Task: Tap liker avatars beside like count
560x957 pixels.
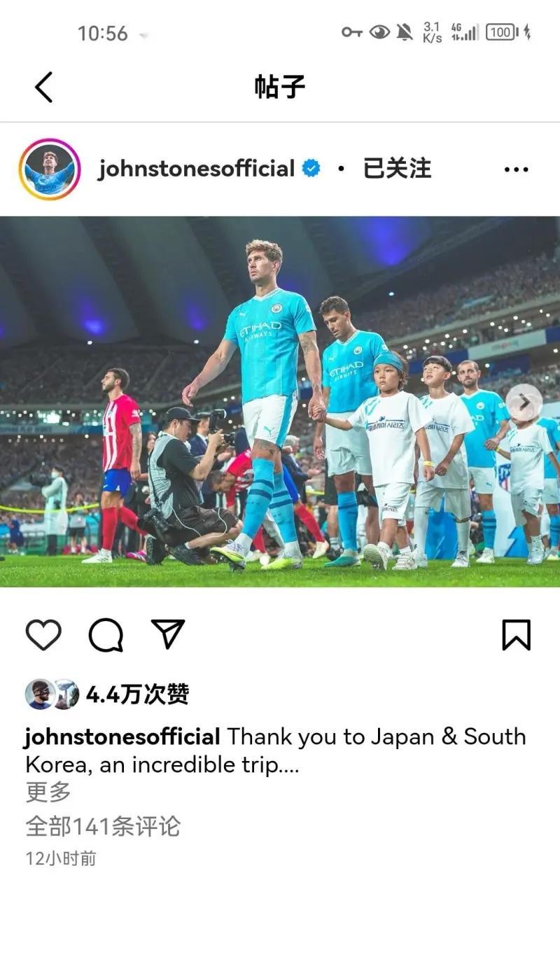Action: [52, 694]
